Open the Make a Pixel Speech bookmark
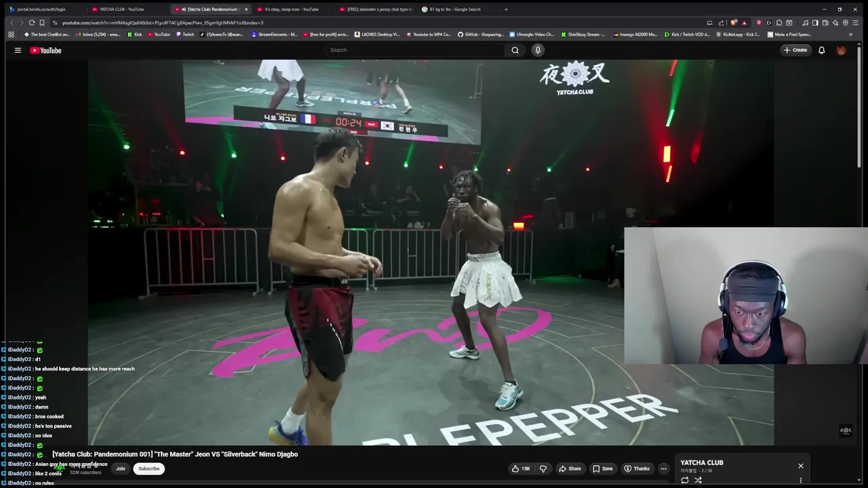This screenshot has height=488, width=868. [790, 35]
